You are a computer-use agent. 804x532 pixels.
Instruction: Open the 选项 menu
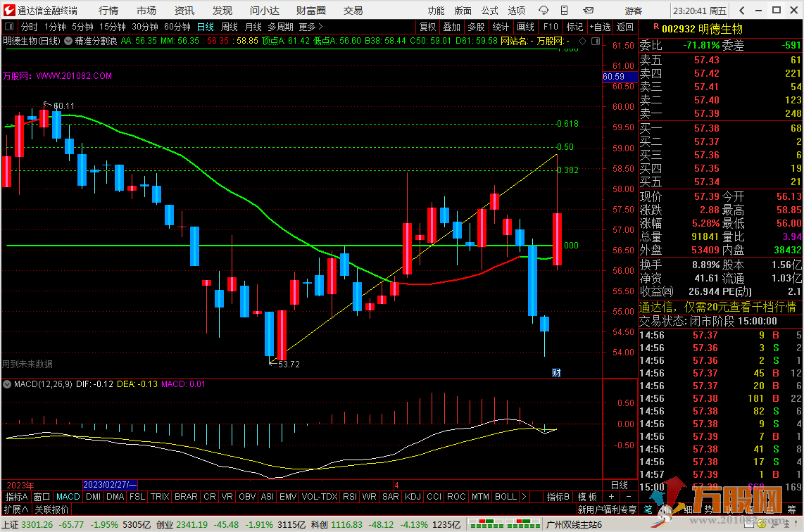point(516,11)
